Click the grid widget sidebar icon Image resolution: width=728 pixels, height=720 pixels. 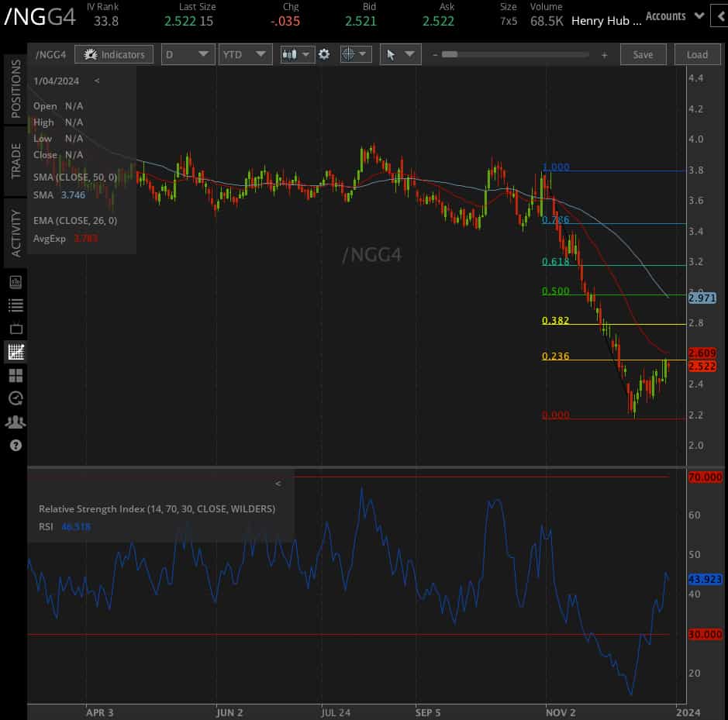click(x=16, y=374)
